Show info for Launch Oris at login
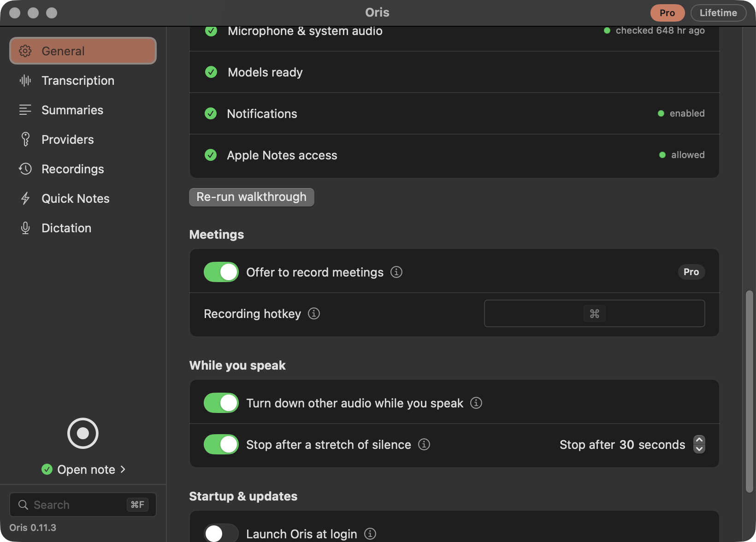The height and width of the screenshot is (542, 756). (x=370, y=534)
